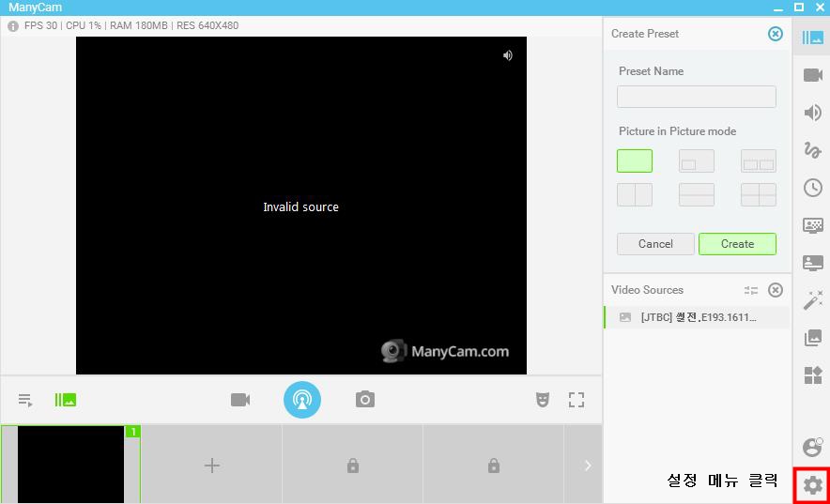Mute the preview volume speaker icon
This screenshot has height=504, width=830.
[x=508, y=55]
